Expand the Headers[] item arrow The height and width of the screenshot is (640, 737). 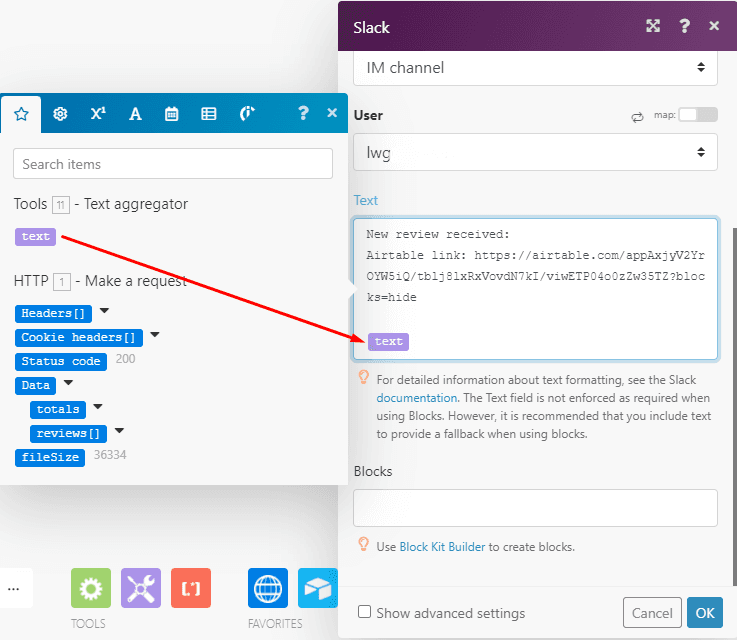[104, 312]
